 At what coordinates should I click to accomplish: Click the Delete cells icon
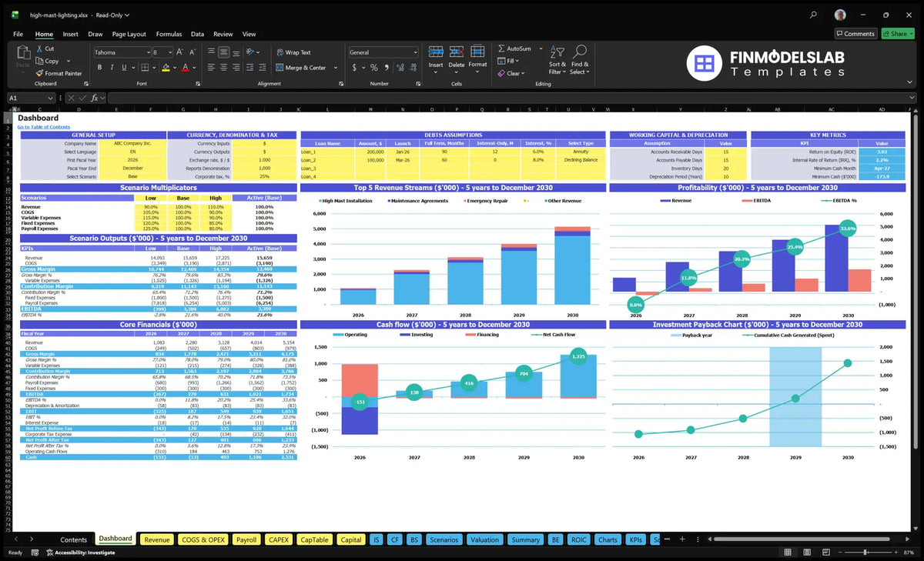pyautogui.click(x=457, y=52)
